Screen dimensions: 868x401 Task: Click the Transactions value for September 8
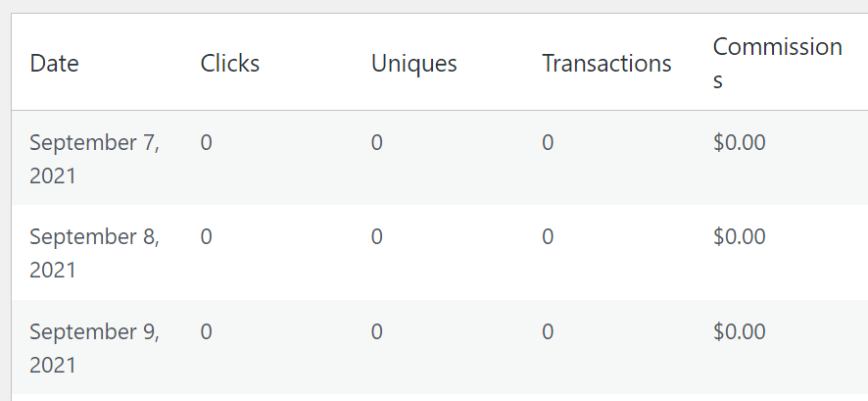point(548,237)
